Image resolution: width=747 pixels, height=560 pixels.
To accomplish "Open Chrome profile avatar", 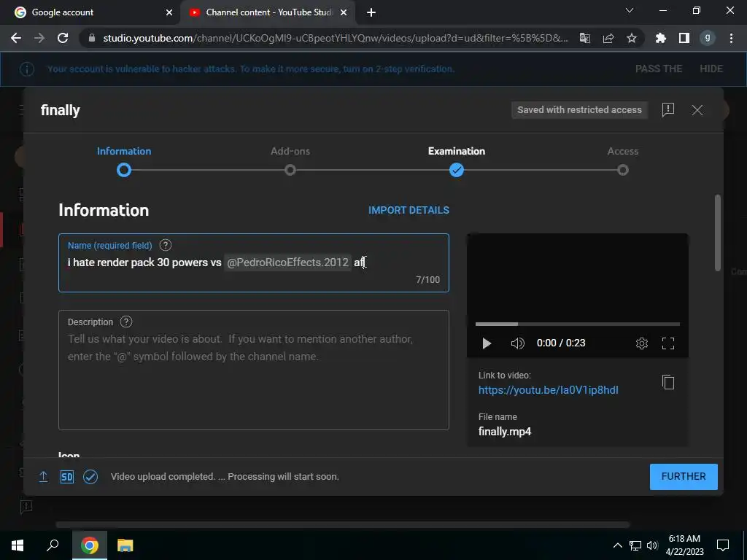I will click(708, 38).
